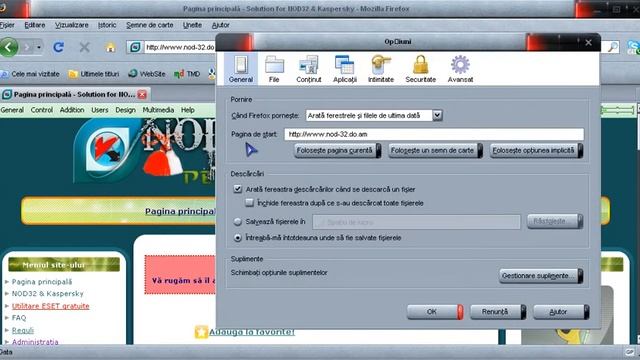This screenshot has height=360, width=640.
Task: Toggle Arată fereastra descărcărilor checkbox
Action: point(238,189)
